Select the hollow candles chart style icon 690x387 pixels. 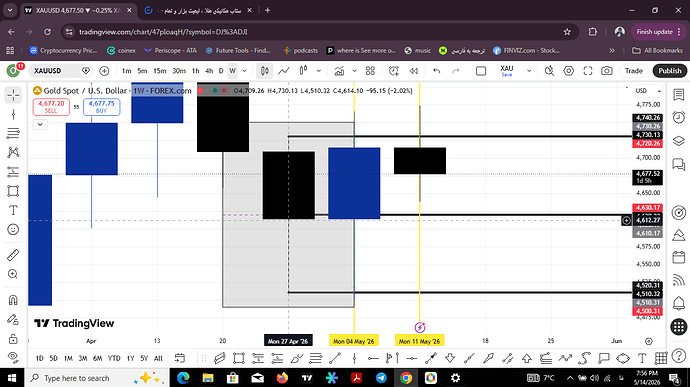pos(303,70)
